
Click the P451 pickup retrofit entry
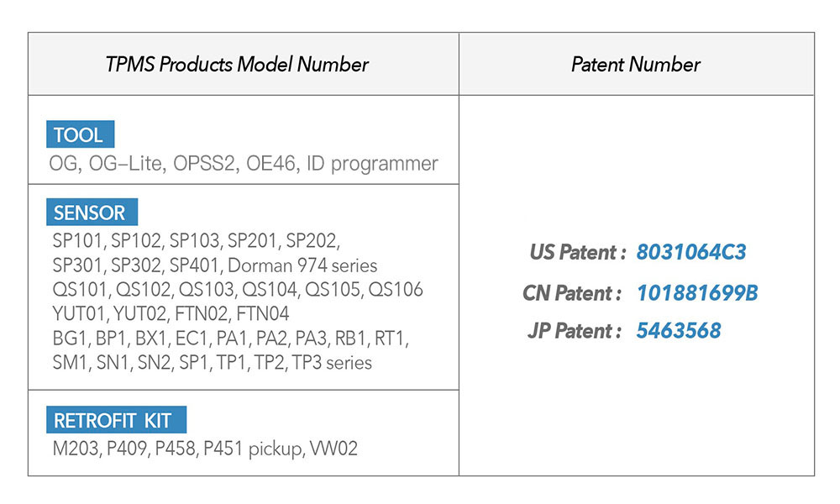pos(249,449)
